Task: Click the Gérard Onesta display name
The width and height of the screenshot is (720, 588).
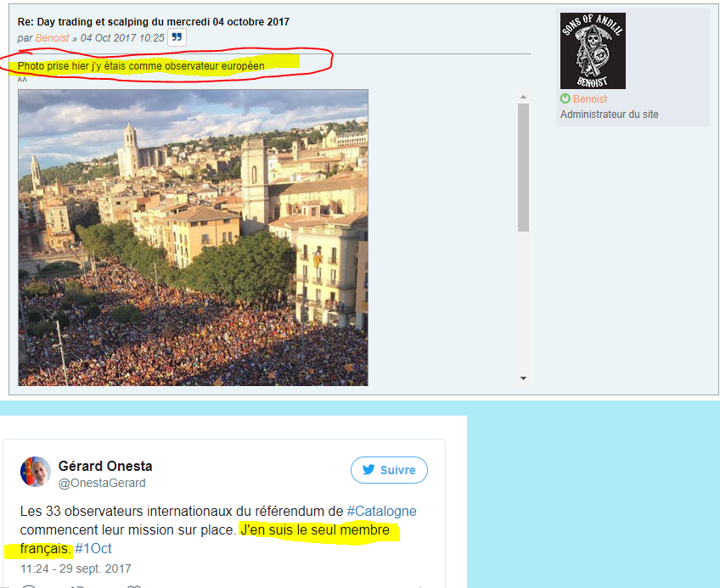Action: pyautogui.click(x=105, y=466)
